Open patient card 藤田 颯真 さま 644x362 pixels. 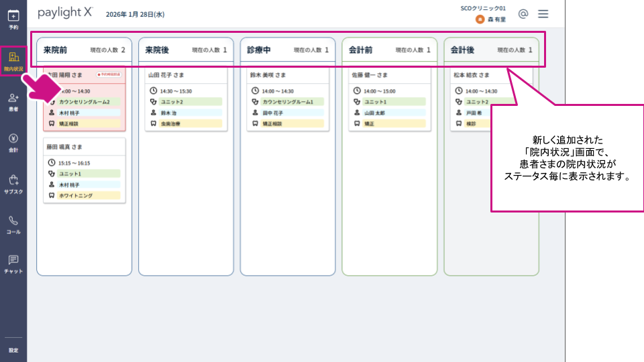[x=85, y=170]
